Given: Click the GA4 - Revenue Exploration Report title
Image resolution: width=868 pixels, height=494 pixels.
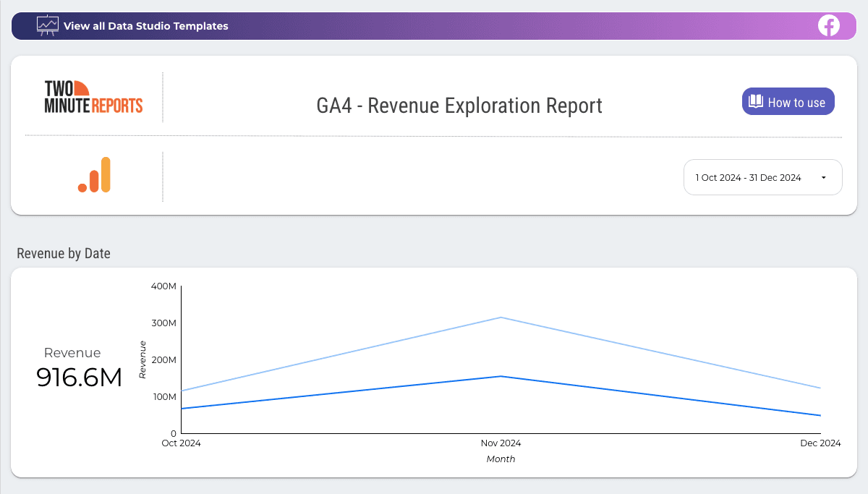Looking at the screenshot, I should click(459, 106).
